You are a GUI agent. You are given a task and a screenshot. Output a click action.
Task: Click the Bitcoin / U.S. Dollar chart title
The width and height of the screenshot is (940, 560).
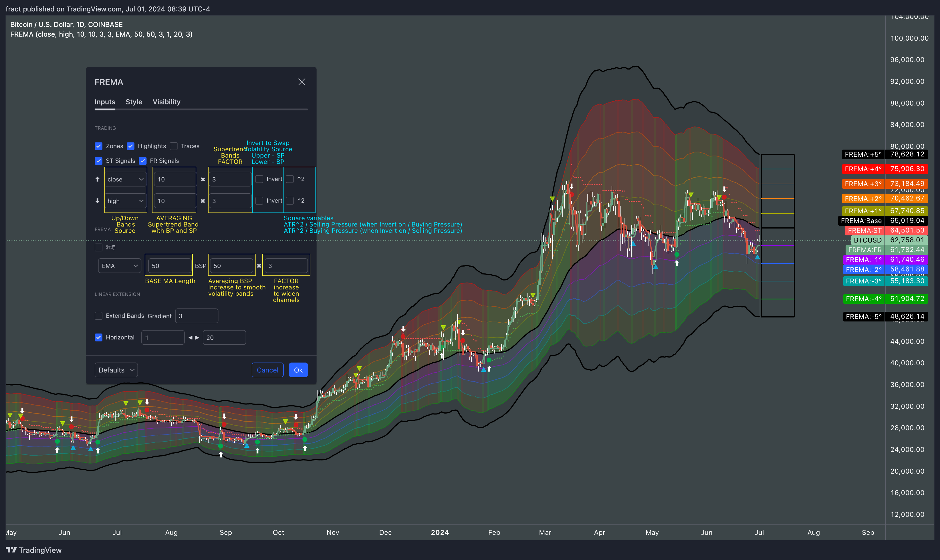coord(66,25)
